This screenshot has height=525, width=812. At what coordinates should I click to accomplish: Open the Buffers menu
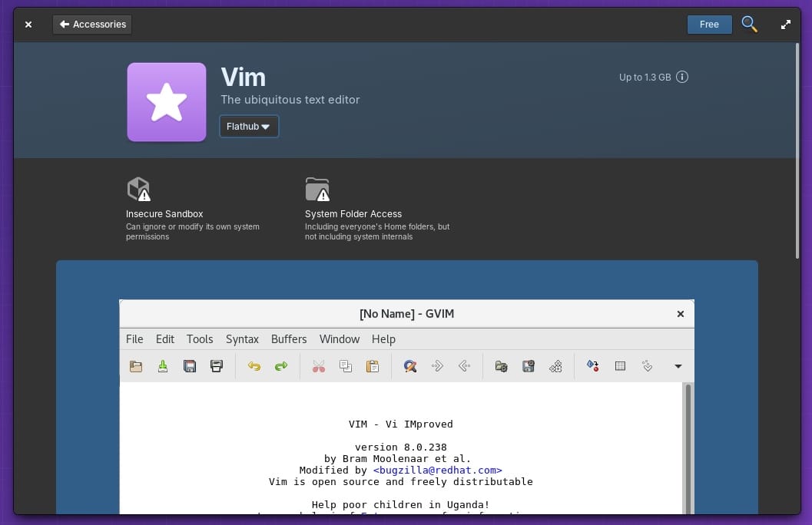pyautogui.click(x=289, y=338)
